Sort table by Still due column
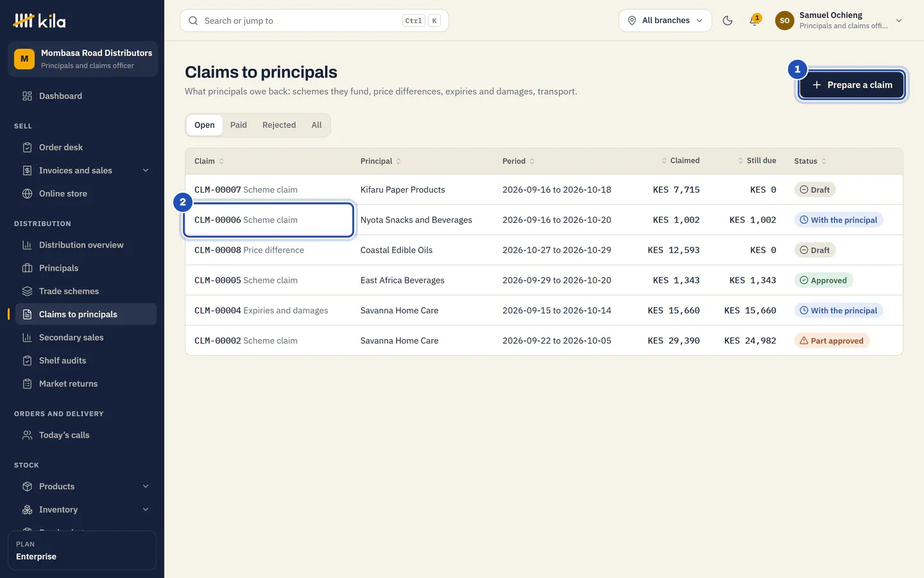The width and height of the screenshot is (924, 578). (x=757, y=161)
